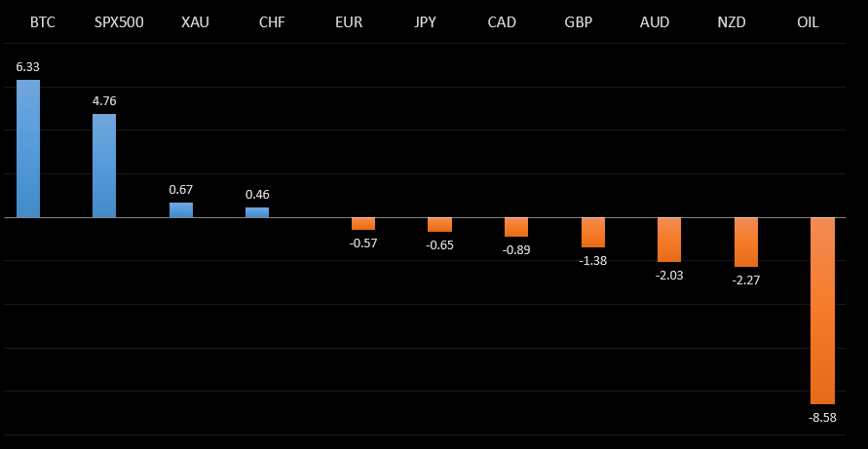Click the CAD column label
868x449 pixels.
point(502,21)
